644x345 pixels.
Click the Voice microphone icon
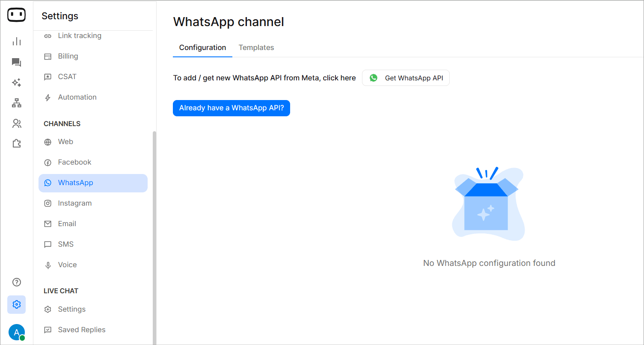(48, 265)
